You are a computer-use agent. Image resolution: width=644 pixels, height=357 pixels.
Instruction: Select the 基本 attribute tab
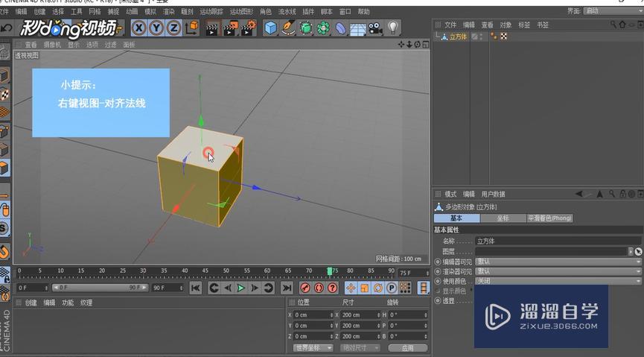pos(456,218)
